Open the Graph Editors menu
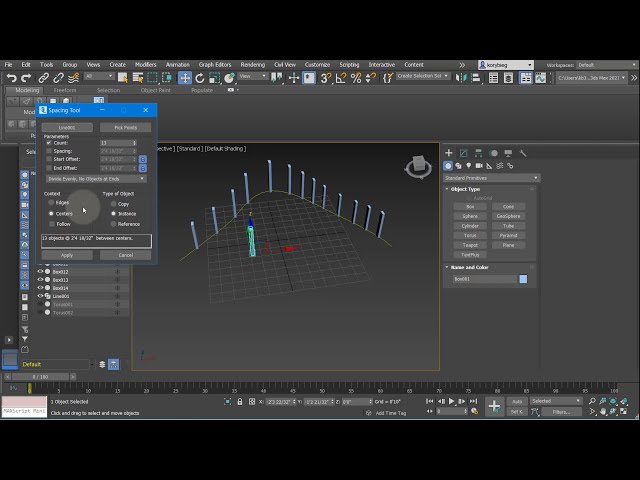The image size is (640, 480). [215, 64]
